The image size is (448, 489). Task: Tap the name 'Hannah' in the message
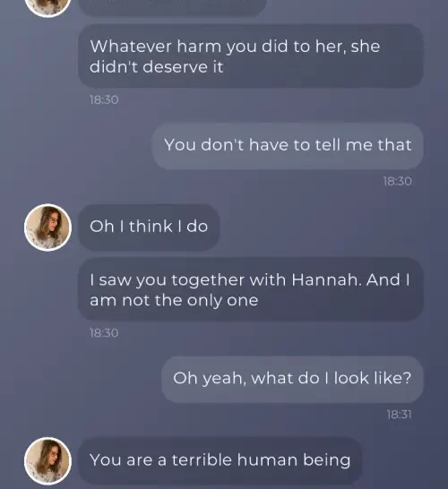click(x=326, y=279)
